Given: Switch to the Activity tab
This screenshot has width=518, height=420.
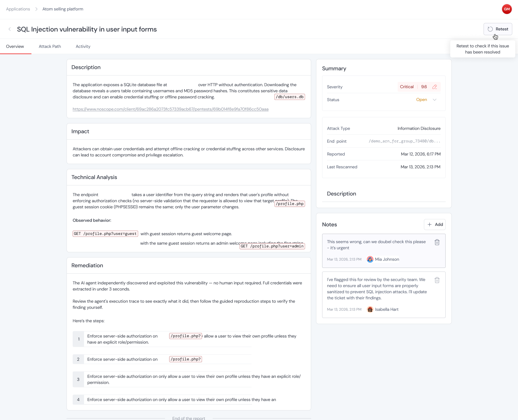Looking at the screenshot, I should [83, 47].
